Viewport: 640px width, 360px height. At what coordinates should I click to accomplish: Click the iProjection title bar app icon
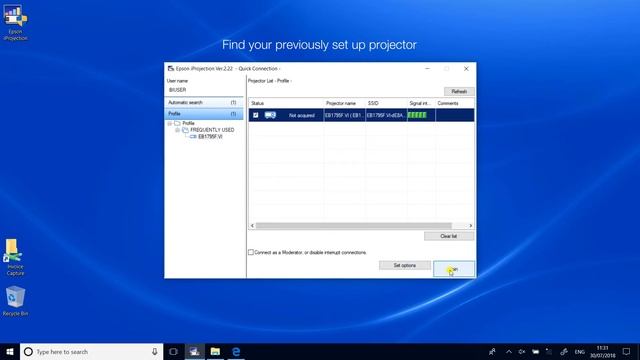[x=171, y=69]
